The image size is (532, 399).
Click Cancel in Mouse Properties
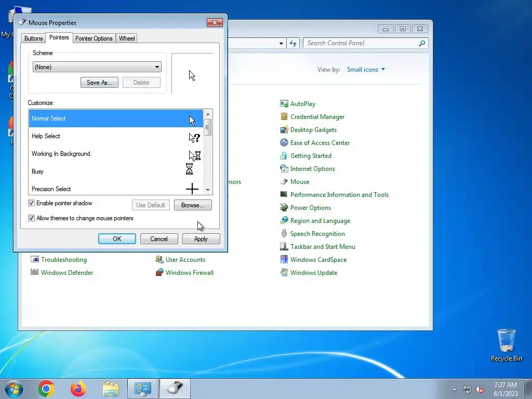[159, 239]
